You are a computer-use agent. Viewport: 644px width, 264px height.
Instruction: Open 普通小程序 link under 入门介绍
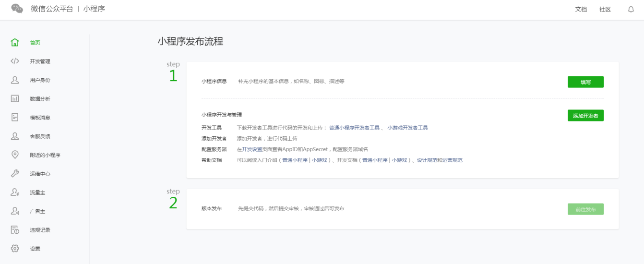[x=295, y=160]
